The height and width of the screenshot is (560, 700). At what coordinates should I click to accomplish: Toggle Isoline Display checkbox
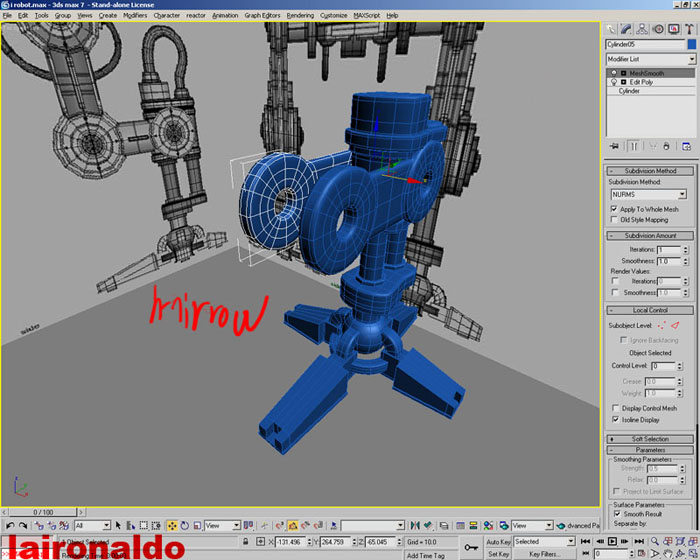615,420
